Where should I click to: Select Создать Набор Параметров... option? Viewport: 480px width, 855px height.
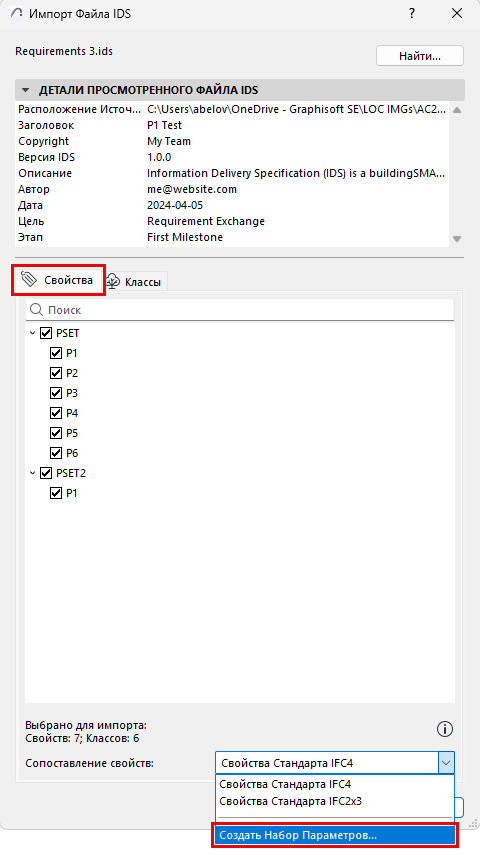335,835
